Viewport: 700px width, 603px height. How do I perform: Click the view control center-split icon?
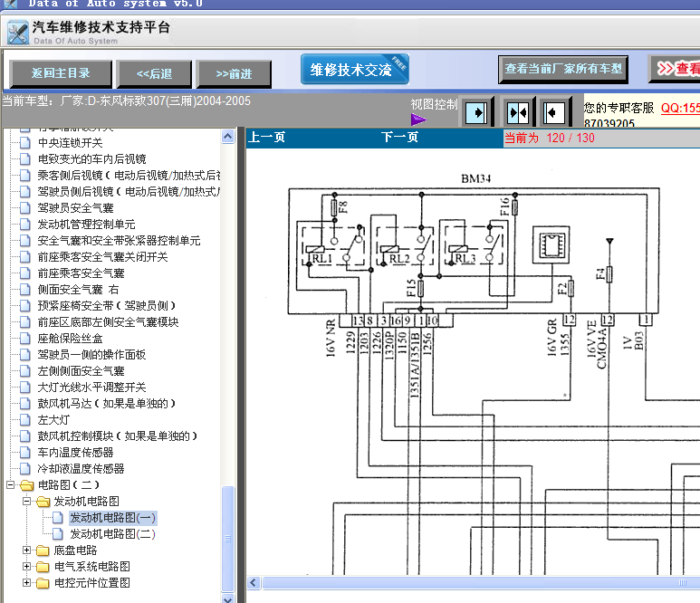(518, 112)
